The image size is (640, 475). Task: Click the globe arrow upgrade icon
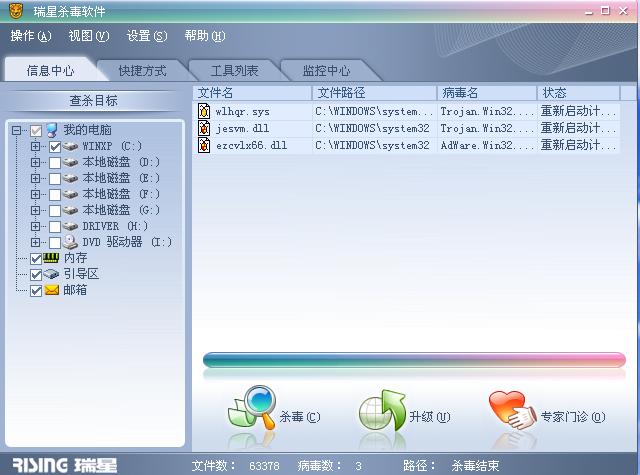pyautogui.click(x=382, y=411)
